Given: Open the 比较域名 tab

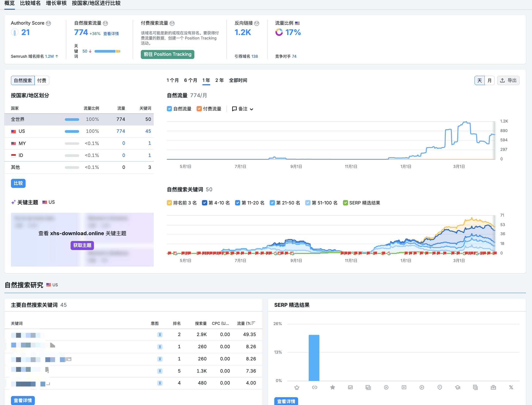Looking at the screenshot, I should coord(30,3).
